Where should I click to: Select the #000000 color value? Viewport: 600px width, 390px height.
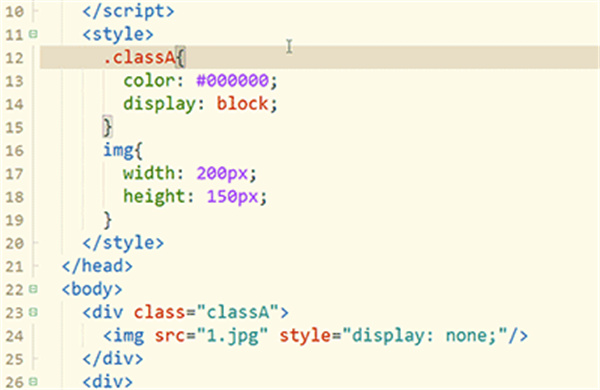point(232,81)
